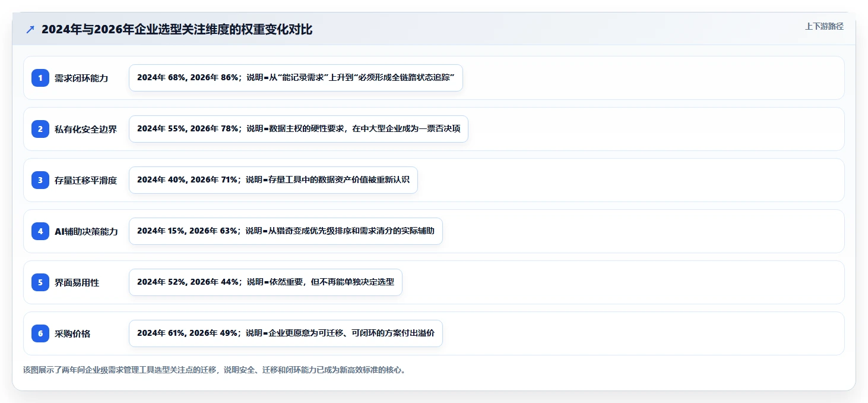Select the '私有化安全边界' row label
Image resolution: width=868 pixels, height=403 pixels.
click(x=86, y=129)
